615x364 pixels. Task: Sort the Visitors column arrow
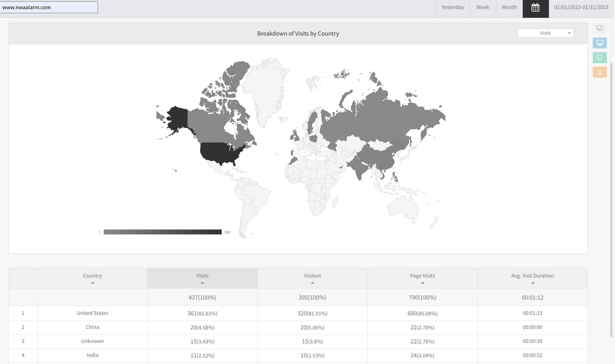coord(312,283)
